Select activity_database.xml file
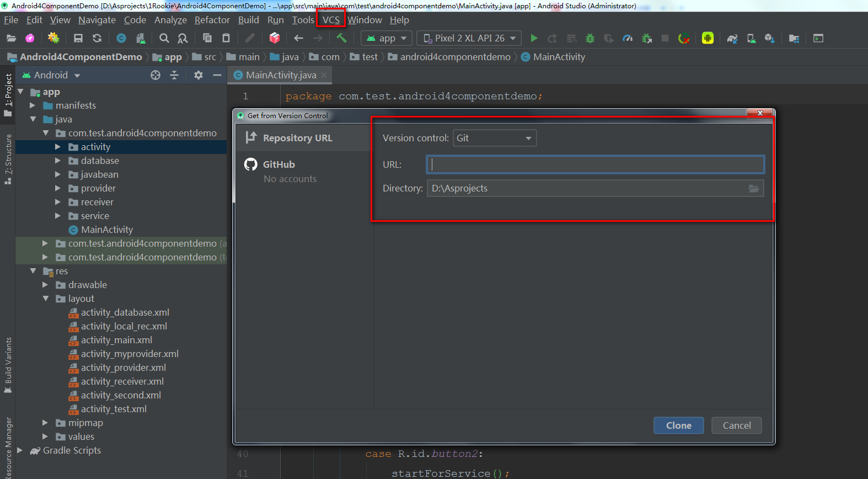 click(x=125, y=312)
